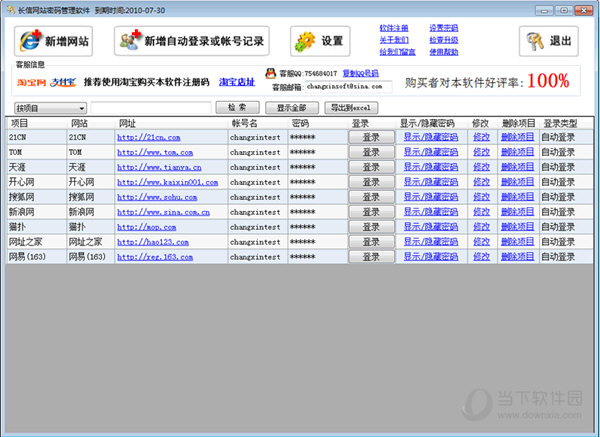This screenshot has width=600, height=437.
Task: Click 登录 button in the TOM row
Action: (371, 152)
